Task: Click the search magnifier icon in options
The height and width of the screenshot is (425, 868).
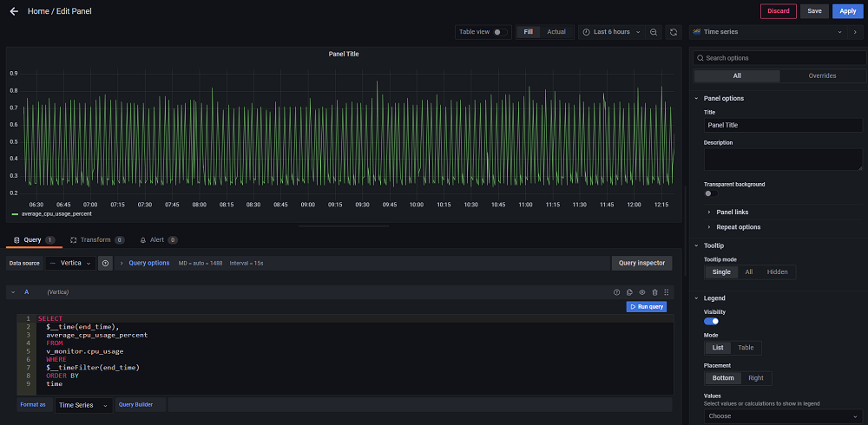Action: coord(700,58)
